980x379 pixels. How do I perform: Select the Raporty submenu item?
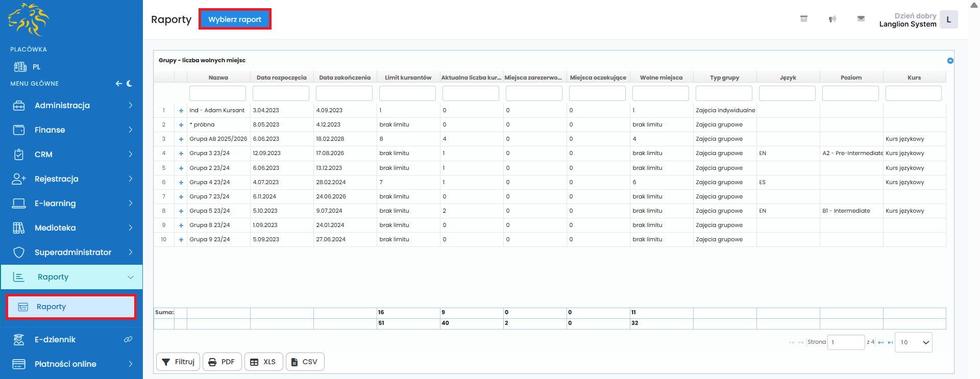point(71,307)
